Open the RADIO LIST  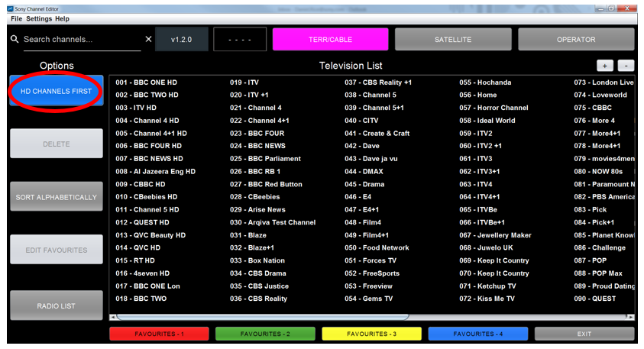(x=57, y=305)
